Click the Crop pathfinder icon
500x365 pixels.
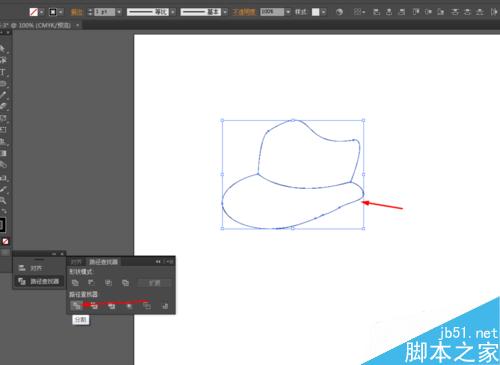129,306
